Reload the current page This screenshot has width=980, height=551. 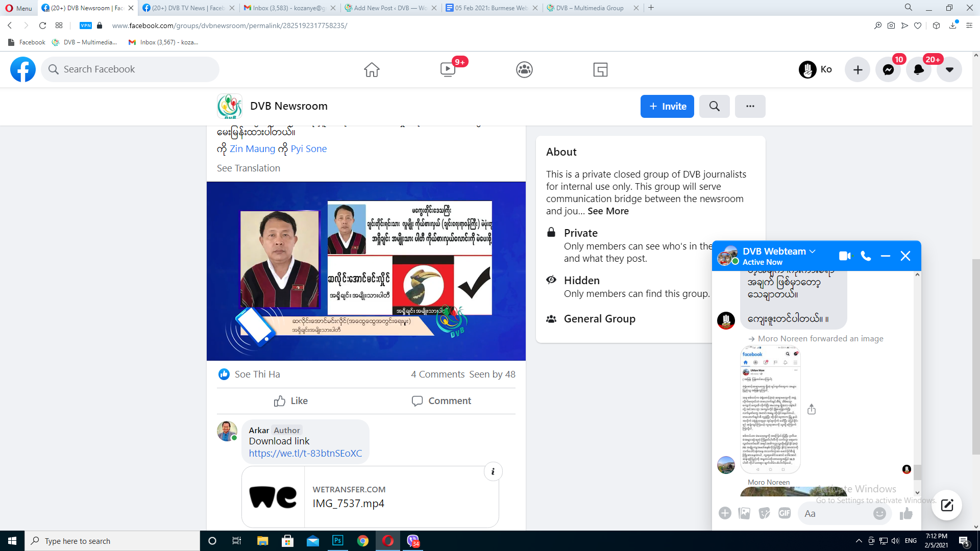43,26
